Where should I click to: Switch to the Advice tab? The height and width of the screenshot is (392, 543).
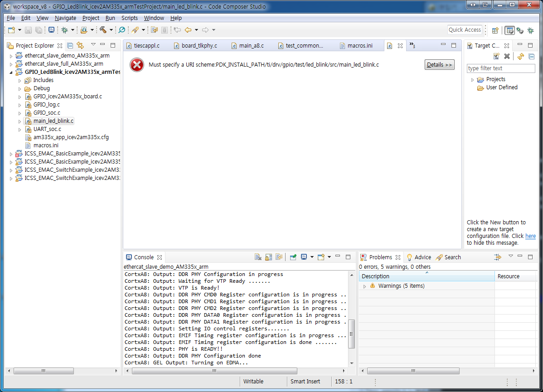419,257
